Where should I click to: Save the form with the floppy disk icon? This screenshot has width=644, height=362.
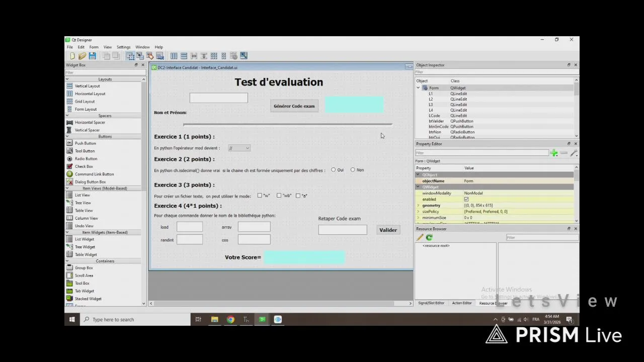tap(92, 56)
